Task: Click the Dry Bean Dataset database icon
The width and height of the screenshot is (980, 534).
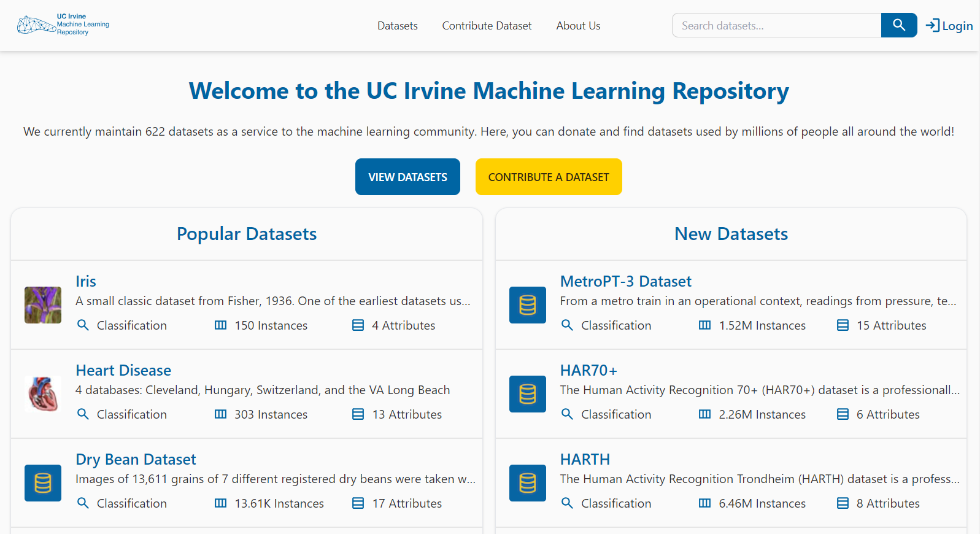Action: pyautogui.click(x=43, y=483)
